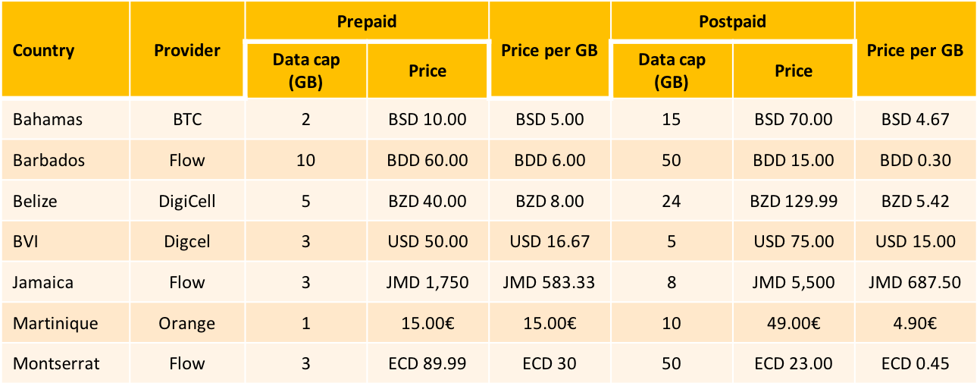Select the Jamaica country cell
Viewport: 980px width, 386px height.
tap(43, 282)
